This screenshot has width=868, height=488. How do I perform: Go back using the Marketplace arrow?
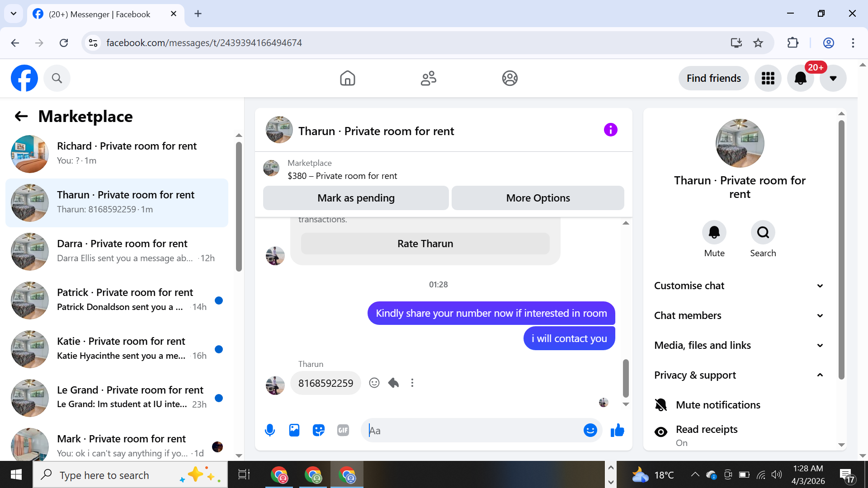click(x=21, y=117)
